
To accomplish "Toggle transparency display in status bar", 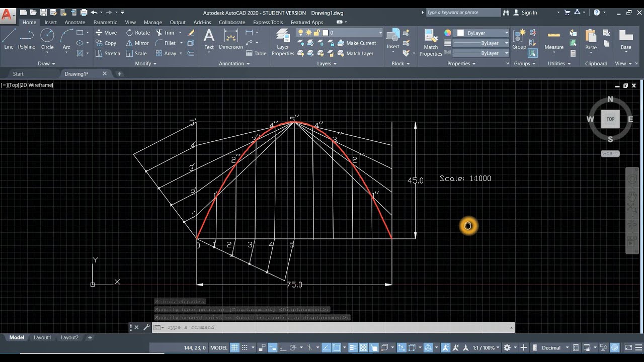I will (363, 347).
